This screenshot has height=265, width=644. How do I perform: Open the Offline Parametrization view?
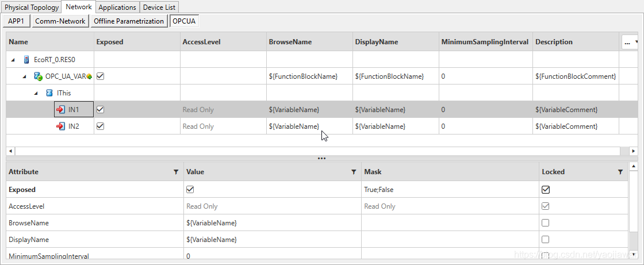point(129,21)
